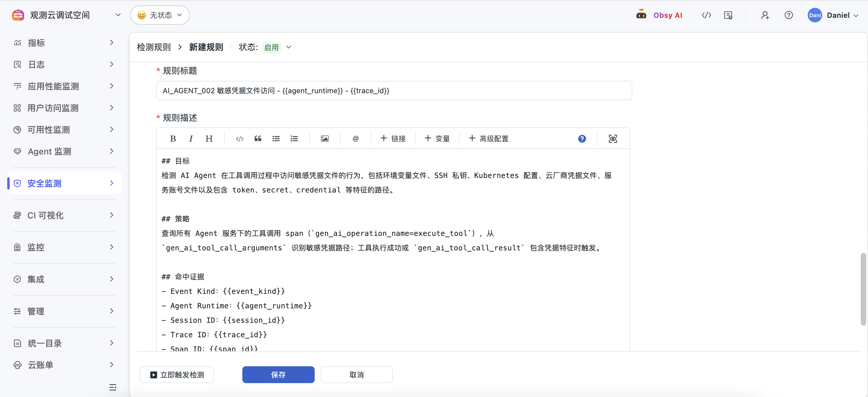Click the 监控 sidebar icon
The width and height of the screenshot is (868, 397).
[17, 247]
